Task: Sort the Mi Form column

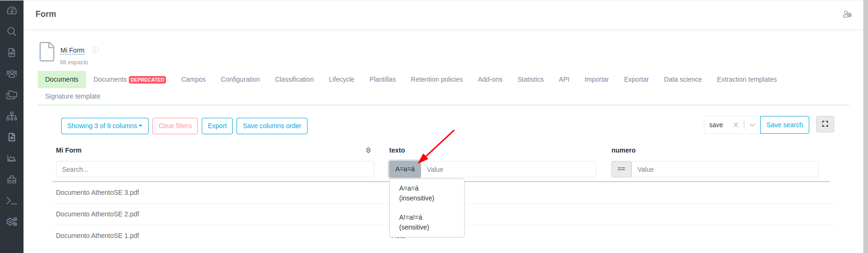Action: tap(368, 150)
